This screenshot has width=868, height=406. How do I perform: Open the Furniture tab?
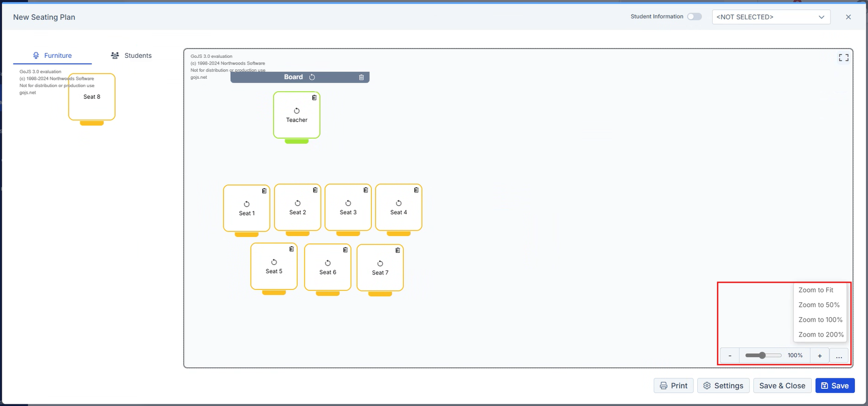(52, 56)
